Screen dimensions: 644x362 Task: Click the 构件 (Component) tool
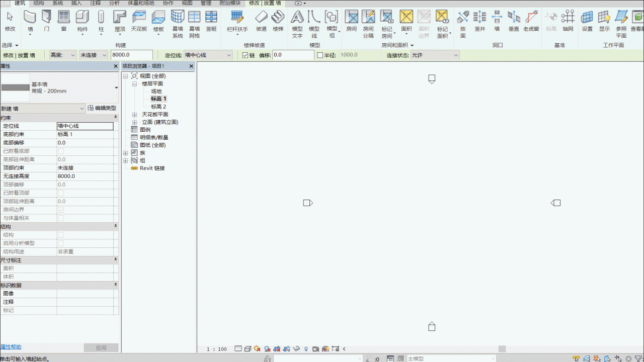pyautogui.click(x=83, y=21)
